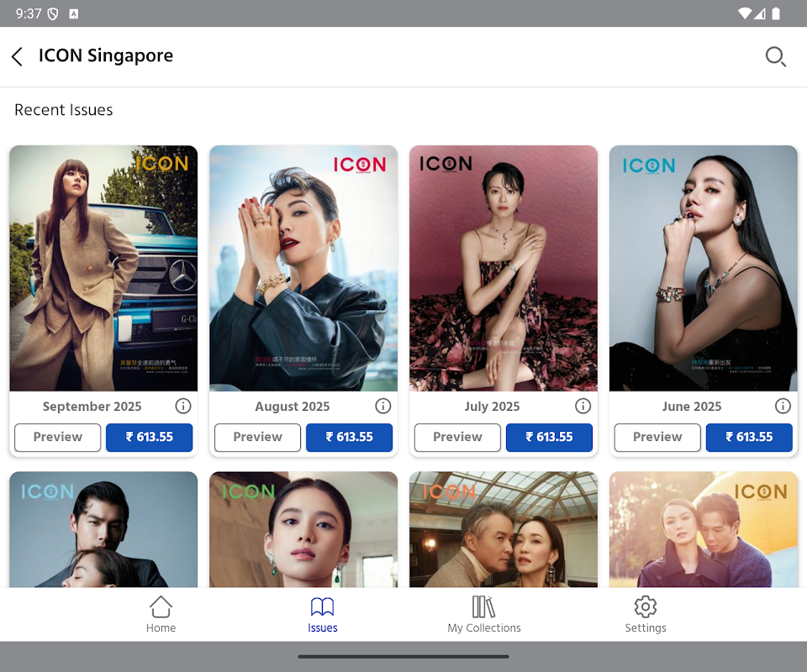The height and width of the screenshot is (672, 807).
Task: Select the July 2025 title text
Action: coord(492,407)
